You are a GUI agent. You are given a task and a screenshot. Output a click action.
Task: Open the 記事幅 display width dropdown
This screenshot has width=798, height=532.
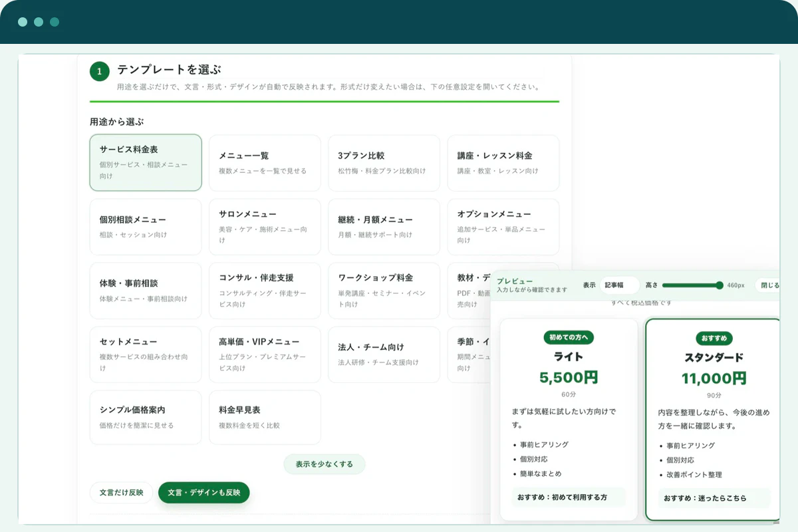coord(620,285)
